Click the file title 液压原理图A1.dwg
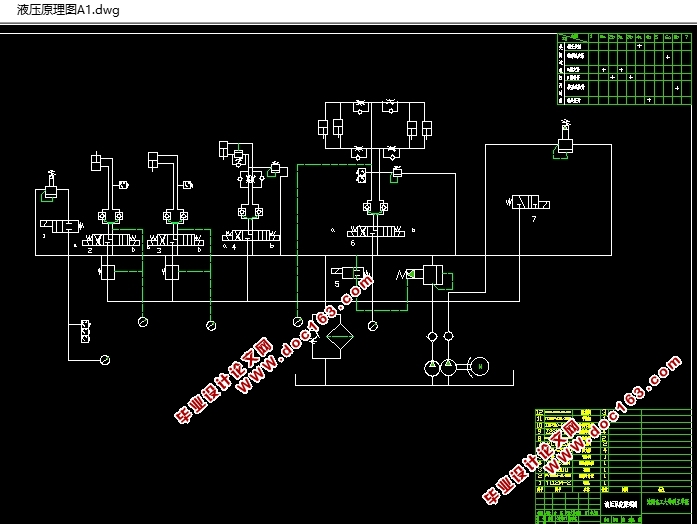This screenshot has height=524, width=697. point(68,10)
